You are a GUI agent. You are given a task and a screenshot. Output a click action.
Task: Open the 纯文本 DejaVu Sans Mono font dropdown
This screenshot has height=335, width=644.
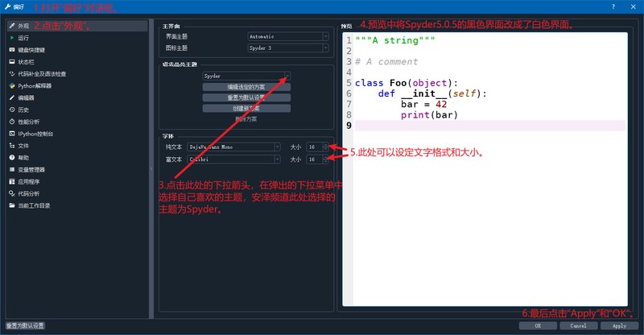coord(233,147)
